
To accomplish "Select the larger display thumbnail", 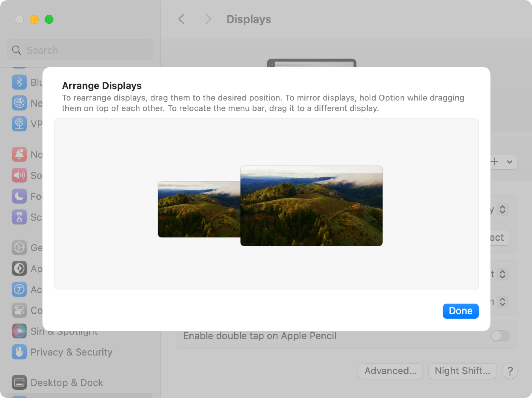I will tap(311, 206).
